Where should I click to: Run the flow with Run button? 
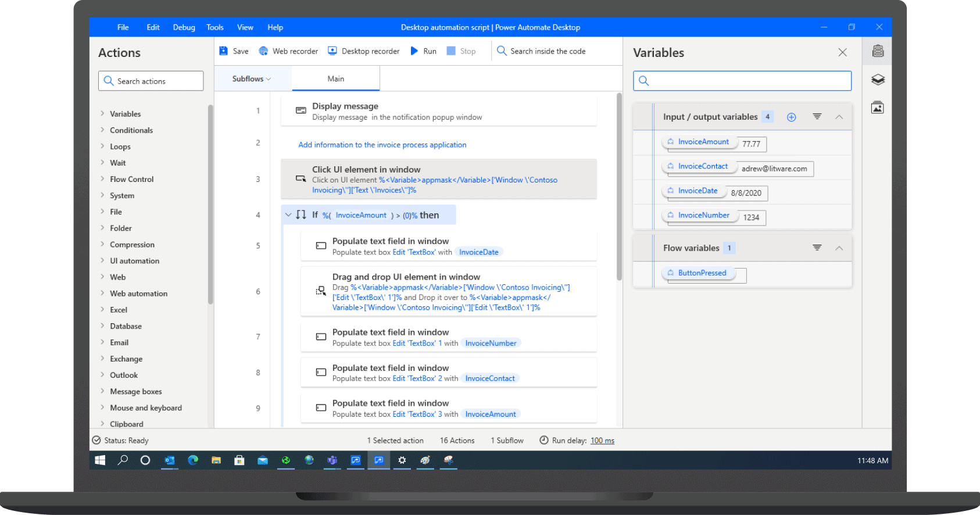(x=424, y=51)
